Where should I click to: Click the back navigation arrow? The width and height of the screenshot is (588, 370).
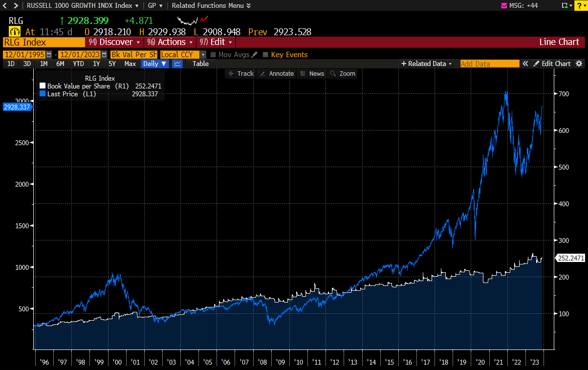pos(4,5)
